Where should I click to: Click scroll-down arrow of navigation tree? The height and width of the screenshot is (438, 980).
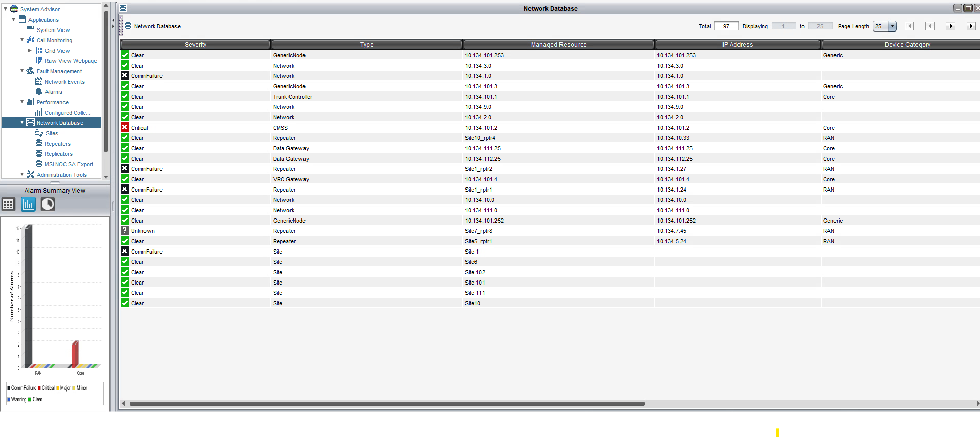(x=106, y=177)
